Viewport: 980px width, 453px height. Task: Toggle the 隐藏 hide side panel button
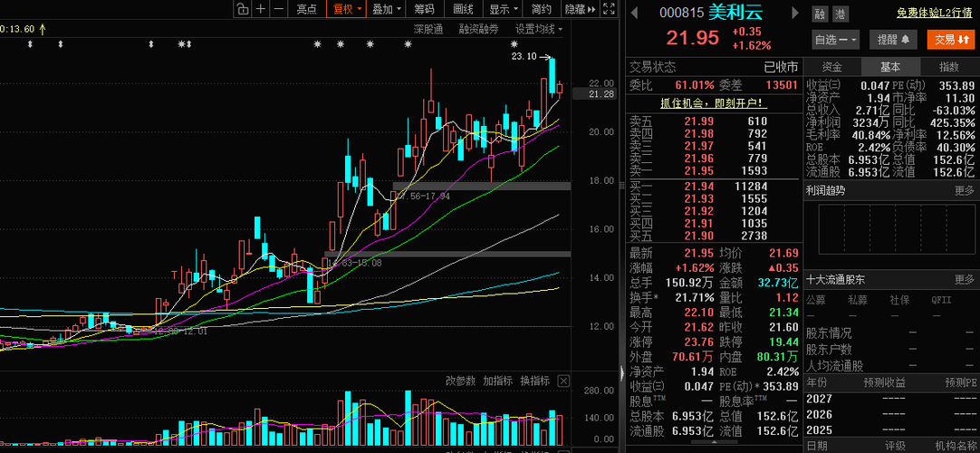coord(580,9)
